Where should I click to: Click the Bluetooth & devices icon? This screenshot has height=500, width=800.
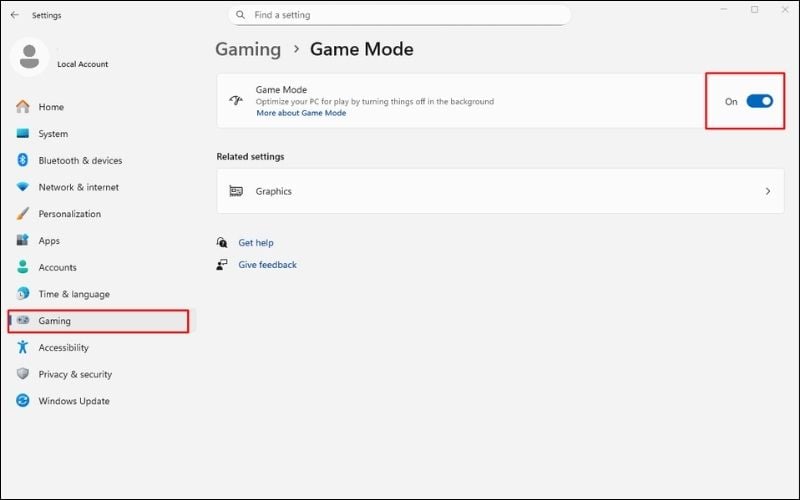pos(22,160)
